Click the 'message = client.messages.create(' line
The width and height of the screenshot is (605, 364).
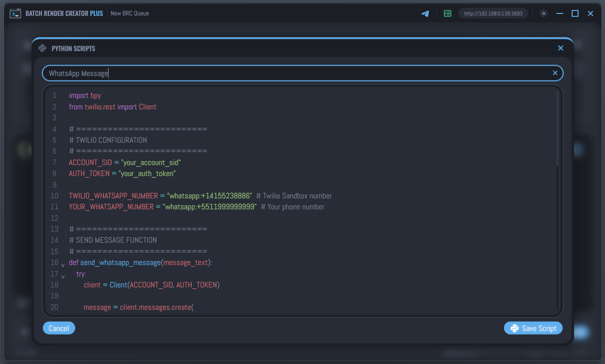pos(138,307)
